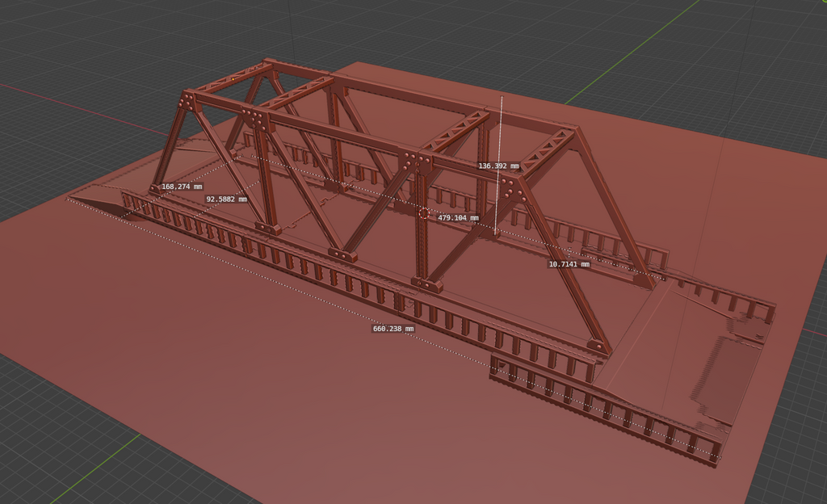Image resolution: width=827 pixels, height=504 pixels.
Task: Click the 168.274 mm measurement label
Action: pyautogui.click(x=182, y=187)
